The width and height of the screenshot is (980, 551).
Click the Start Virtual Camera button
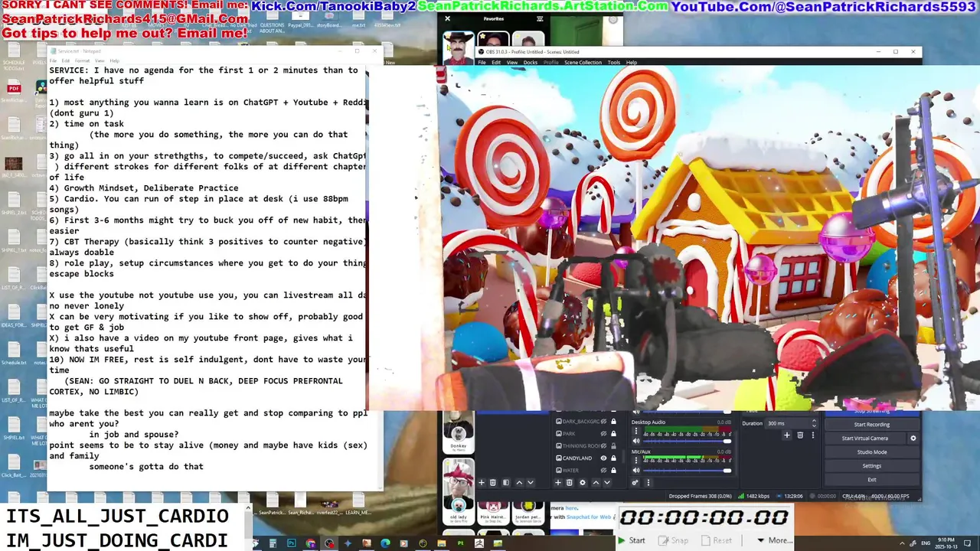(x=865, y=439)
